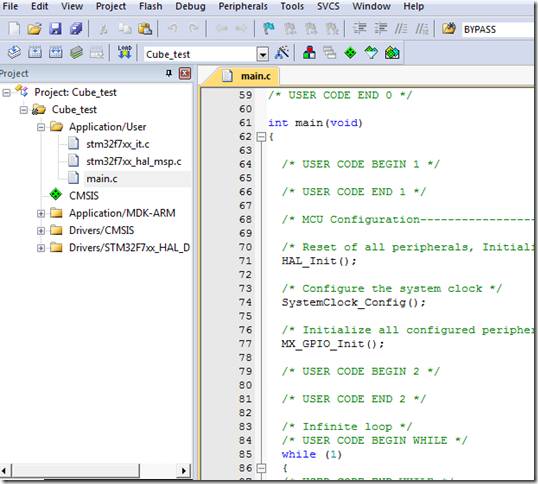Viewport: 538px width, 484px height.
Task: Click the Open file folder icon
Action: 34,29
